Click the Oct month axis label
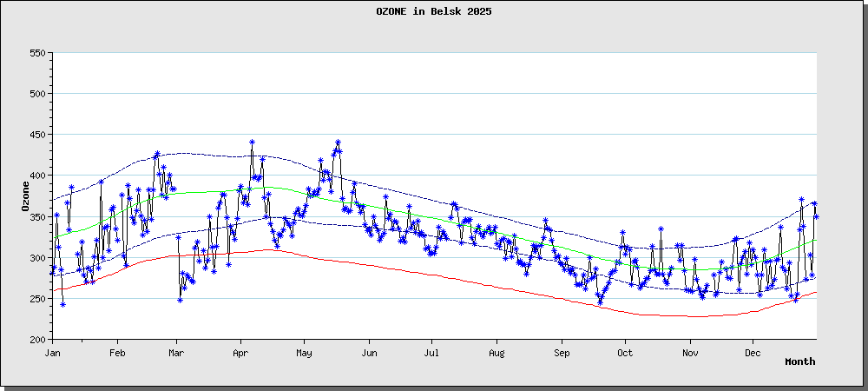The width and height of the screenshot is (868, 391). [x=624, y=353]
